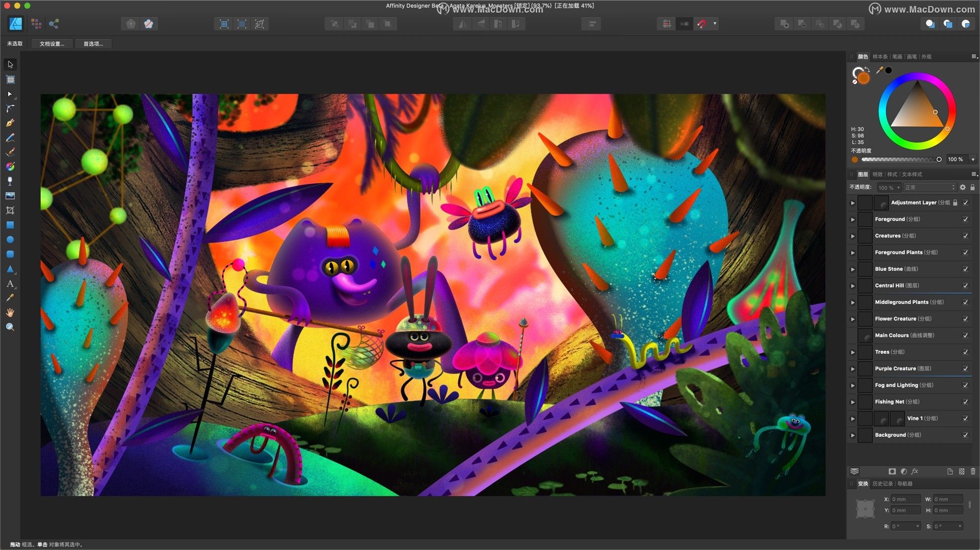The width and height of the screenshot is (980, 550).
Task: Switch to Export persona icon
Action: (x=54, y=24)
